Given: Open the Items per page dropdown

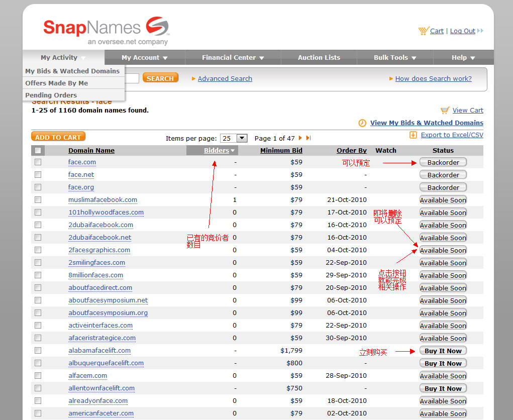Looking at the screenshot, I should [234, 138].
